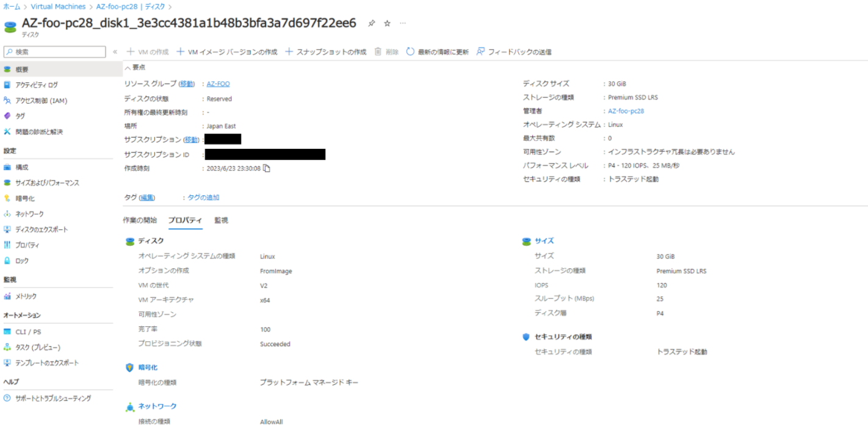
Task: Open the more options ellipsis in title
Action: point(403,23)
